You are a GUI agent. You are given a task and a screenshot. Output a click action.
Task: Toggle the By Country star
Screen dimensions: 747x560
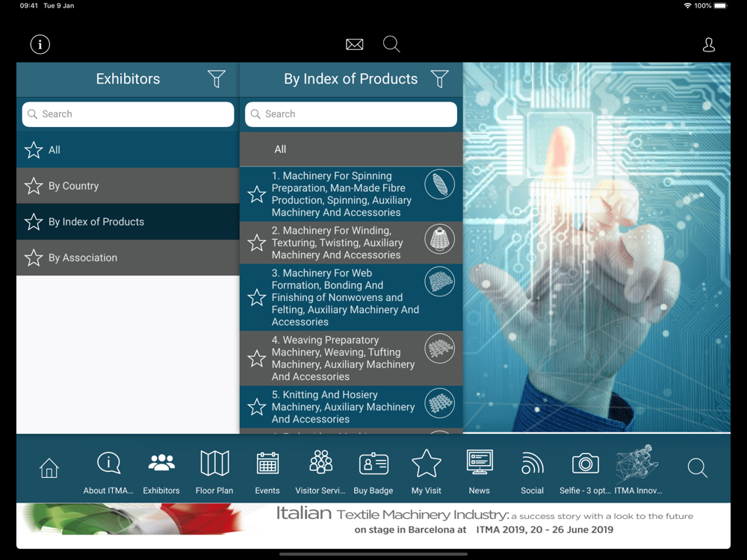point(34,186)
